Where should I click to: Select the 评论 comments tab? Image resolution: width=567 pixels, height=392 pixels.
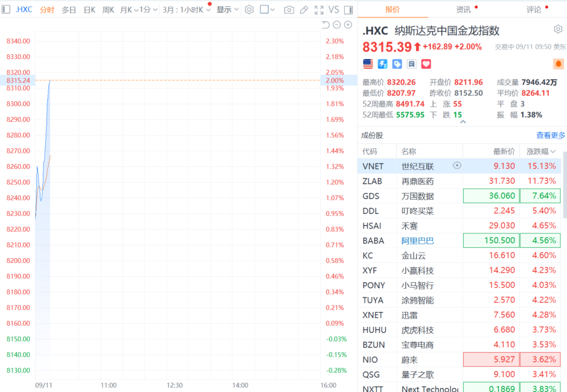534,10
